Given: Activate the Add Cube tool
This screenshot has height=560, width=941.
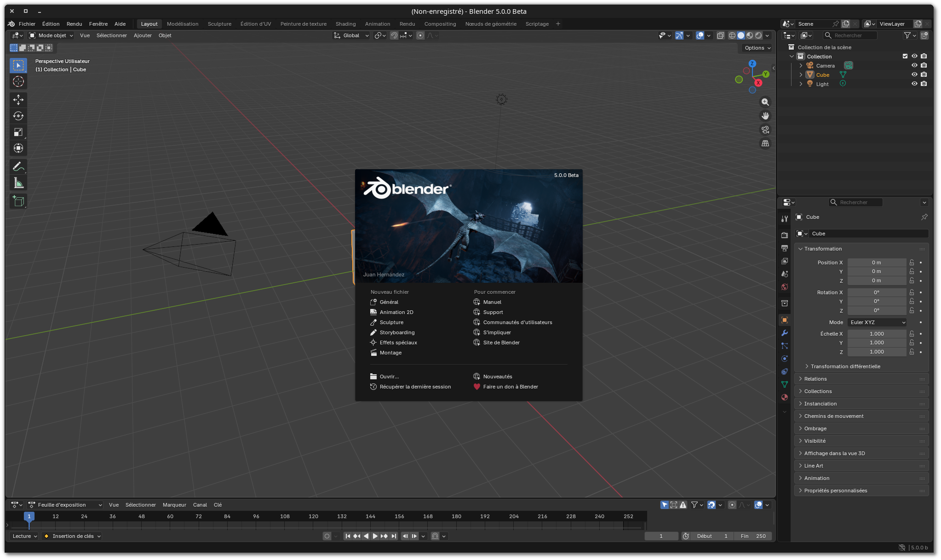Looking at the screenshot, I should (x=18, y=201).
